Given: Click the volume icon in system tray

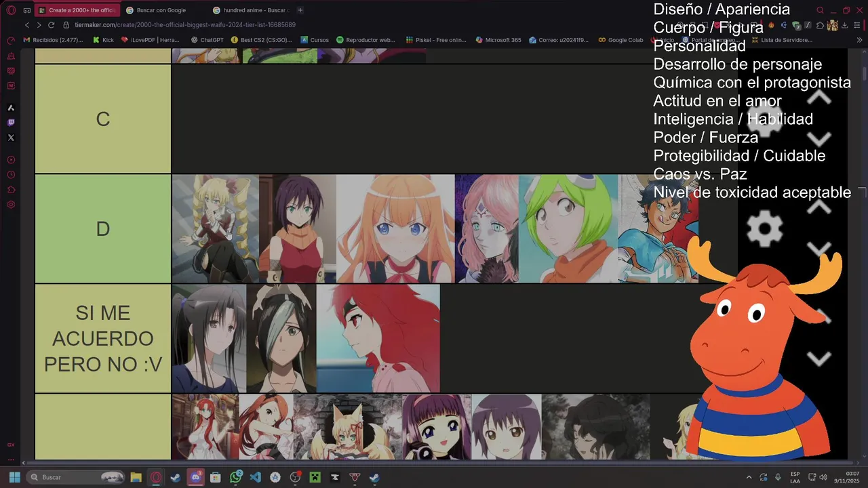Looking at the screenshot, I should [x=824, y=477].
